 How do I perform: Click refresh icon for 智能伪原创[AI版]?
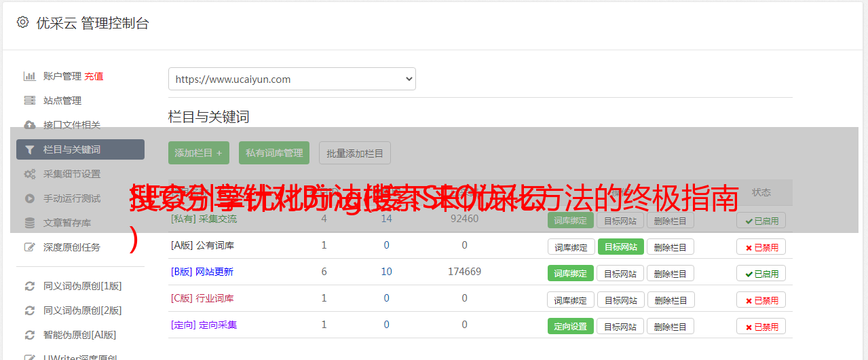(x=29, y=335)
